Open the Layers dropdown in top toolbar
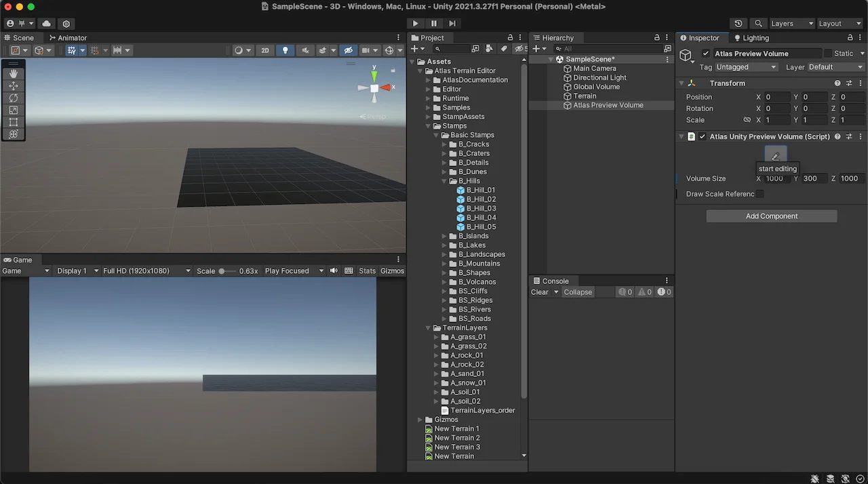Screen dimensions: 868x484 point(792,24)
